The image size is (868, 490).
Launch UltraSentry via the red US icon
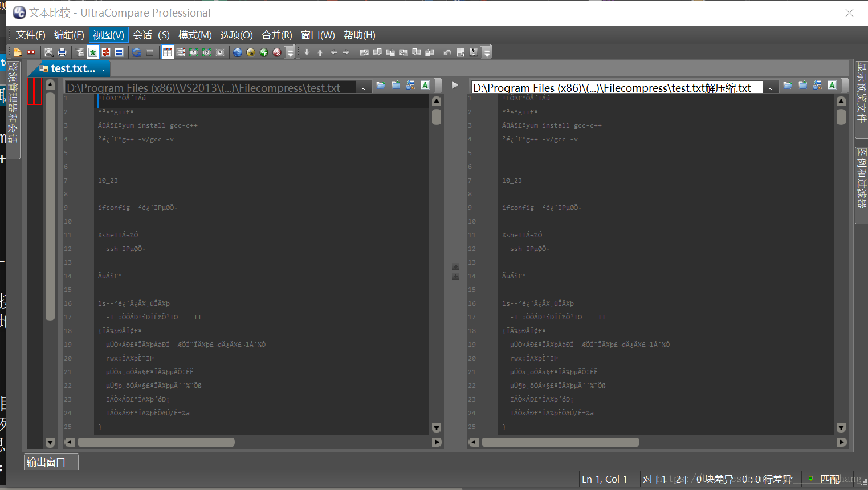click(x=277, y=52)
